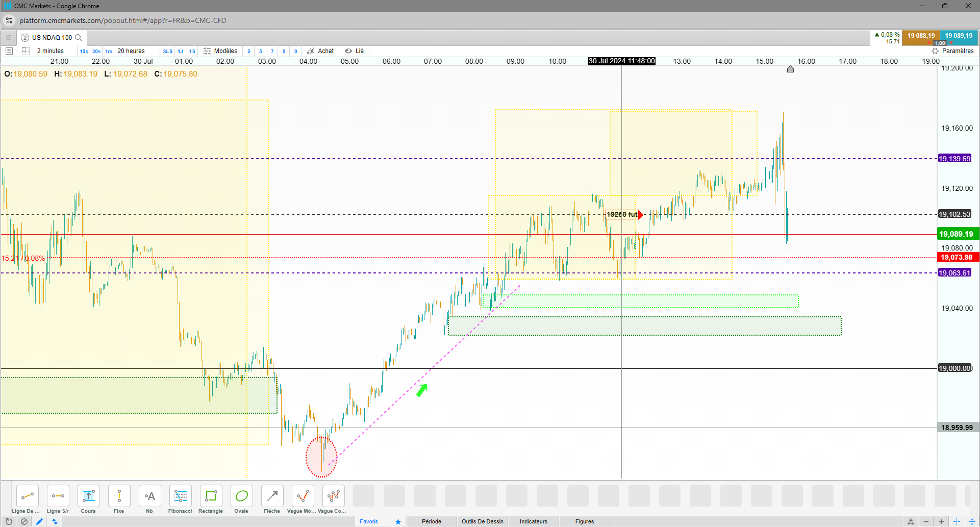The image size is (980, 527).
Task: Click the auto-scale chart icon
Action: [911, 521]
